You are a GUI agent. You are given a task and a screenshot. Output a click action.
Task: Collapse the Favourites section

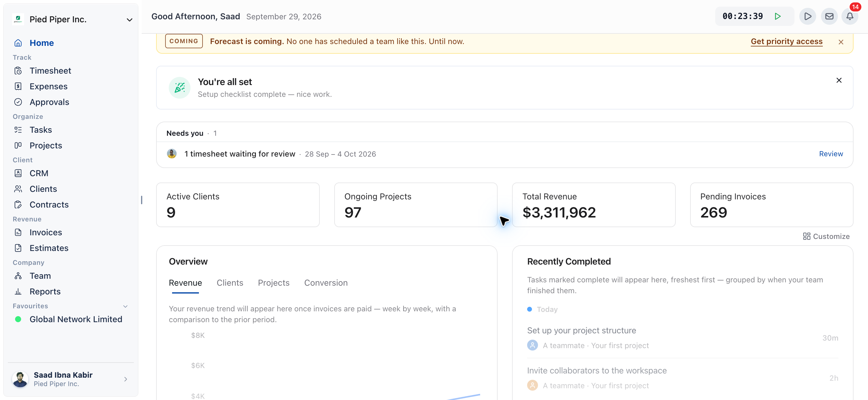click(125, 306)
